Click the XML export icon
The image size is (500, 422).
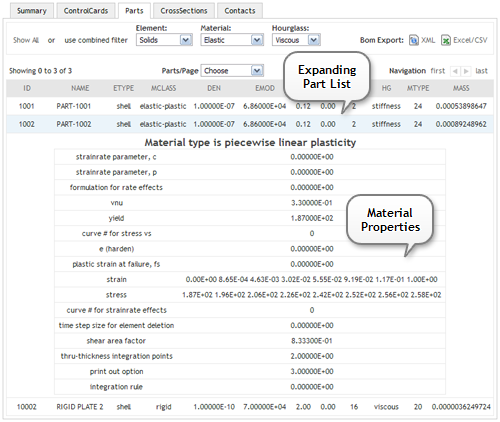pos(414,40)
